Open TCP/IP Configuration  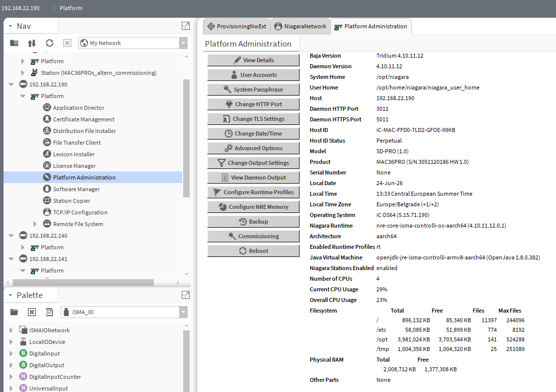coord(80,212)
